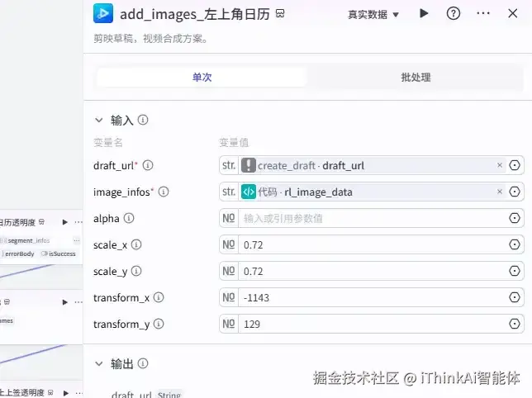
Task: Click the reference picker icon for alpha
Action: (515, 218)
